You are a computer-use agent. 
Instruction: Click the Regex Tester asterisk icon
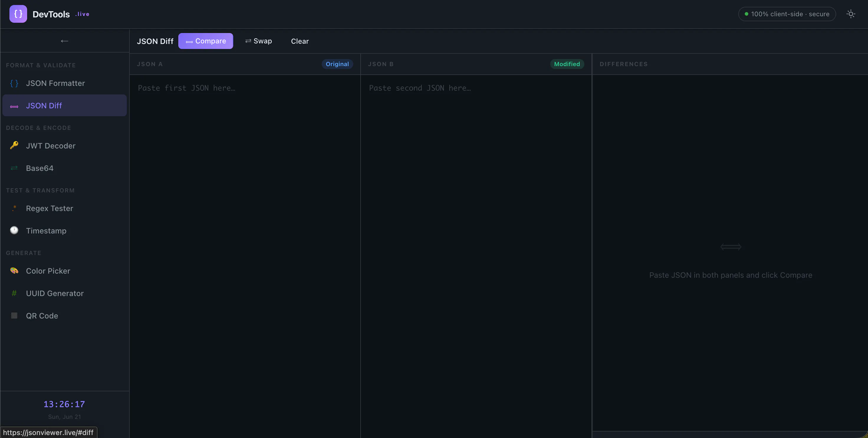14,208
